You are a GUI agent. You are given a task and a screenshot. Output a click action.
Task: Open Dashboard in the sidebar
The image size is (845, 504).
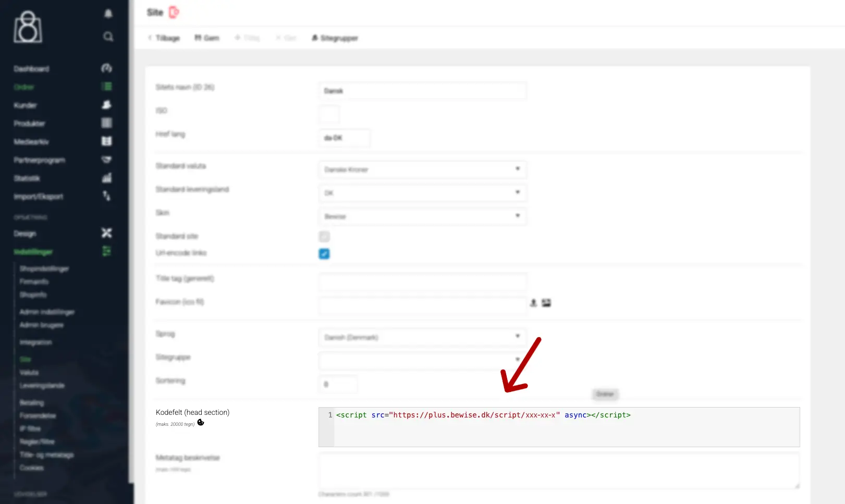pos(31,69)
